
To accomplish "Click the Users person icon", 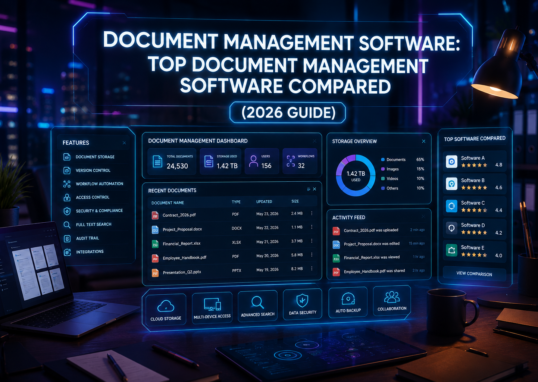I will coord(253,161).
